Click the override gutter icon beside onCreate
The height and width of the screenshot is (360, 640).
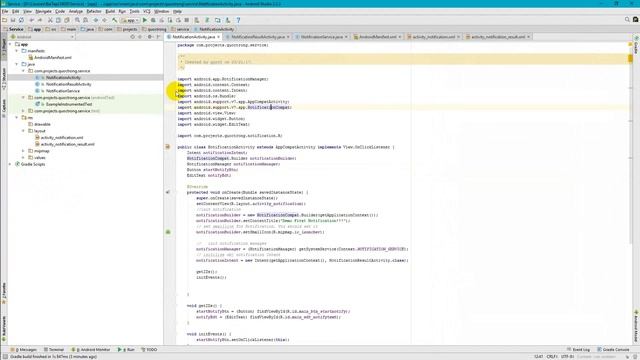click(168, 192)
